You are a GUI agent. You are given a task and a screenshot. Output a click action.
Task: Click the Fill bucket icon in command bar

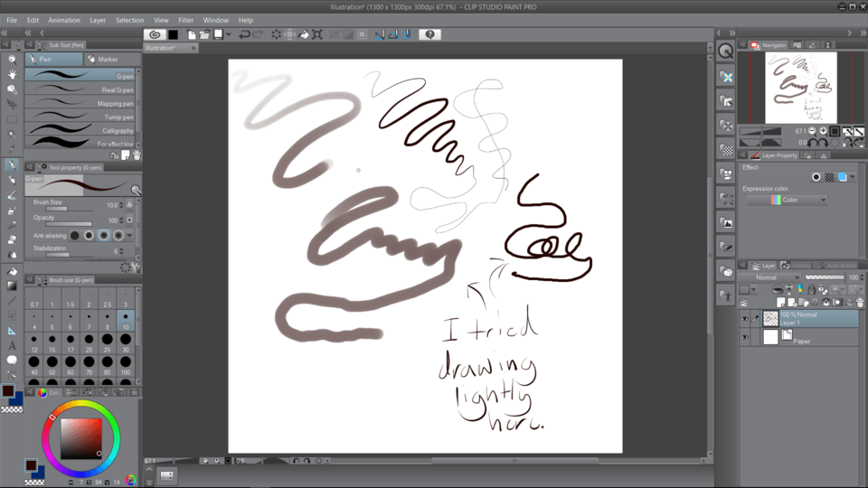coord(304,34)
